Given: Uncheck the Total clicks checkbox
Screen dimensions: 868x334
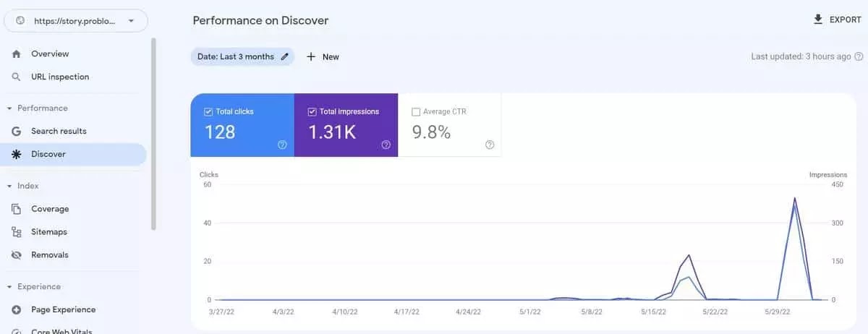Looking at the screenshot, I should pyautogui.click(x=208, y=112).
